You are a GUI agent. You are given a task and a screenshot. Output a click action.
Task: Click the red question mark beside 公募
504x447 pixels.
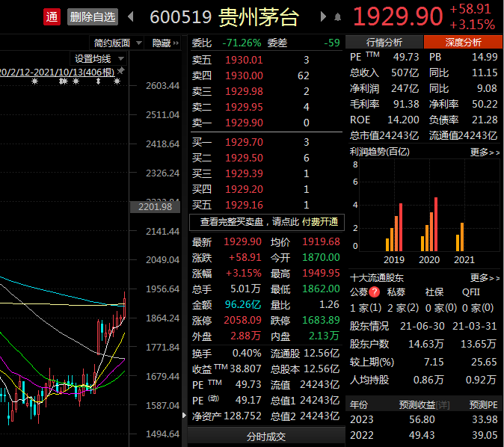pyautogui.click(x=375, y=292)
